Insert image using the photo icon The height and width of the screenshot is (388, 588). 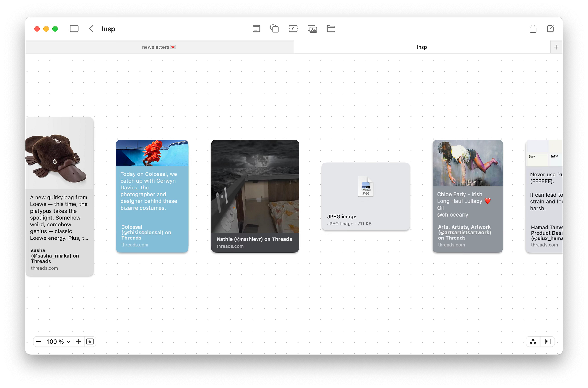[x=312, y=29]
